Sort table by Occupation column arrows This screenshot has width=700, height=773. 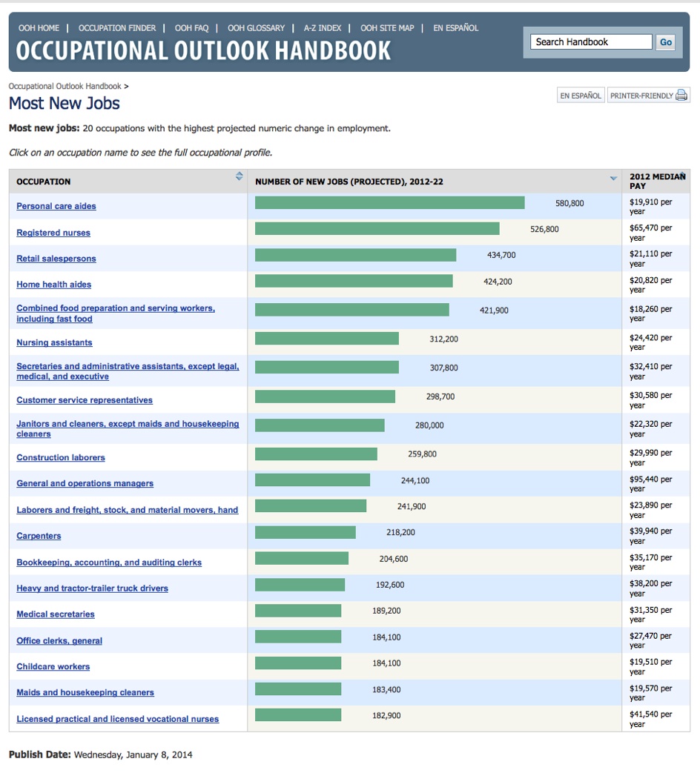click(239, 176)
